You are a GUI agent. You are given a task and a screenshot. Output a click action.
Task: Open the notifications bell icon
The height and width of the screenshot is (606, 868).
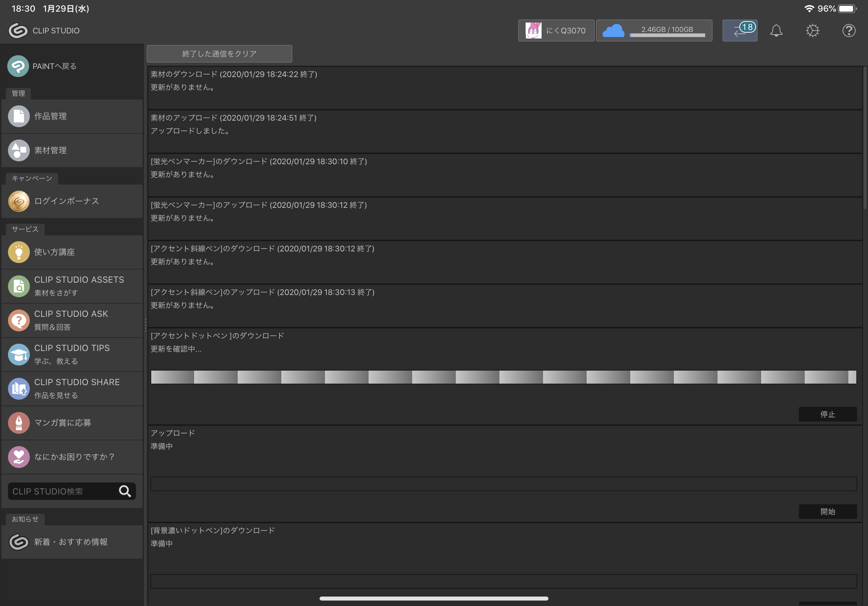776,31
